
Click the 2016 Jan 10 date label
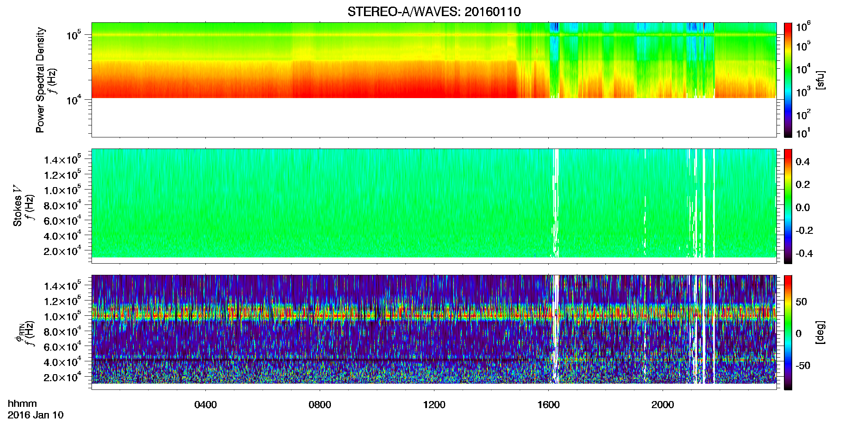36,415
